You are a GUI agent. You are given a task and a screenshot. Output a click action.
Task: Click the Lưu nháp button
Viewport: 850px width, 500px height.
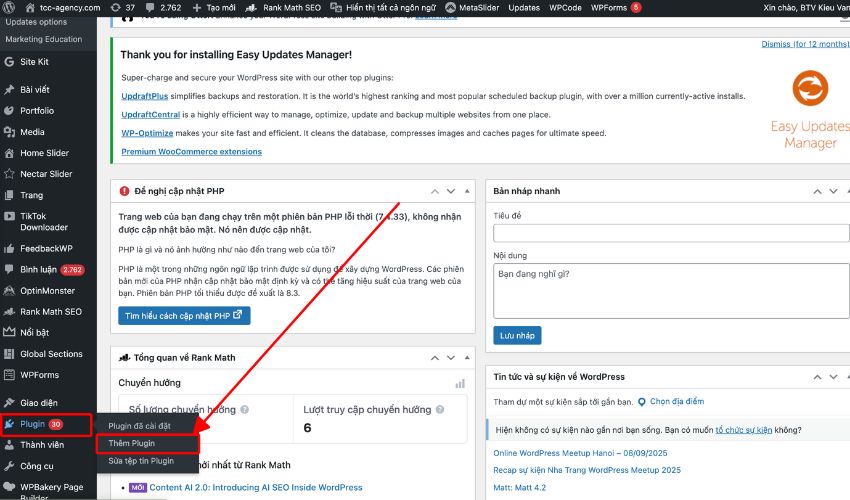517,336
